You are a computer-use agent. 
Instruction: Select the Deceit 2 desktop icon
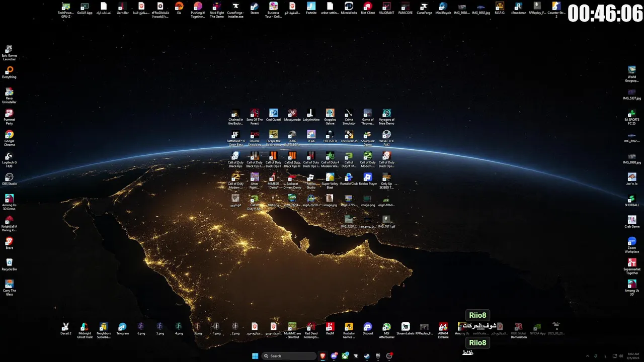click(66, 329)
